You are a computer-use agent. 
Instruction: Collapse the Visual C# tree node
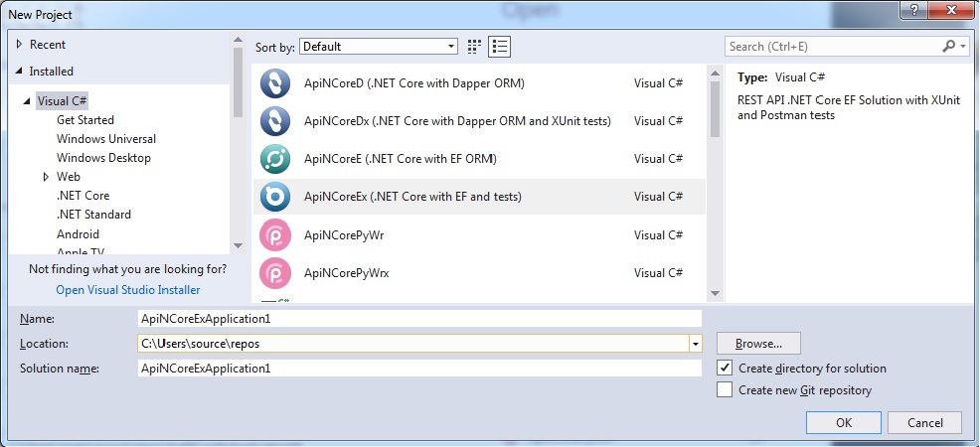(x=27, y=101)
